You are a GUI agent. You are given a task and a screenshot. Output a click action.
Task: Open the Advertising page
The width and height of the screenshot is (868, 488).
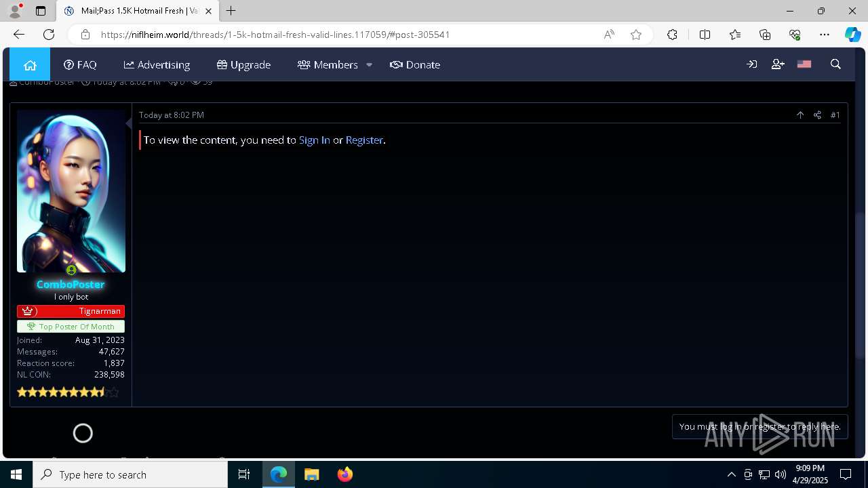(x=157, y=64)
